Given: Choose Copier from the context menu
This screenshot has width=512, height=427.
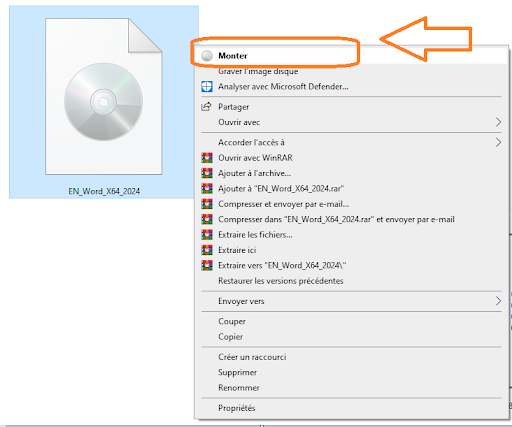Looking at the screenshot, I should tap(351, 337).
